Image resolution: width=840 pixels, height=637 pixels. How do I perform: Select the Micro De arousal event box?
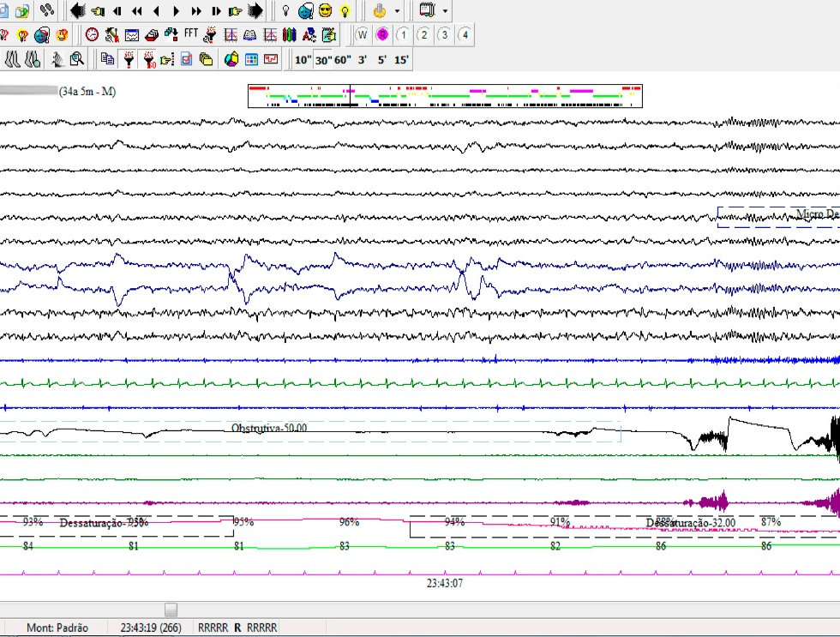[778, 217]
